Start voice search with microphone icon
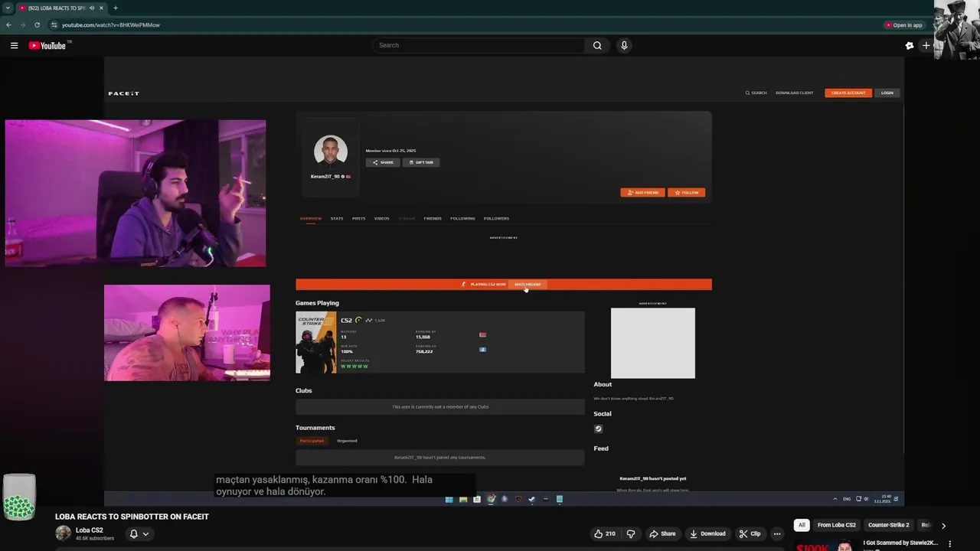The height and width of the screenshot is (551, 980). pos(624,45)
